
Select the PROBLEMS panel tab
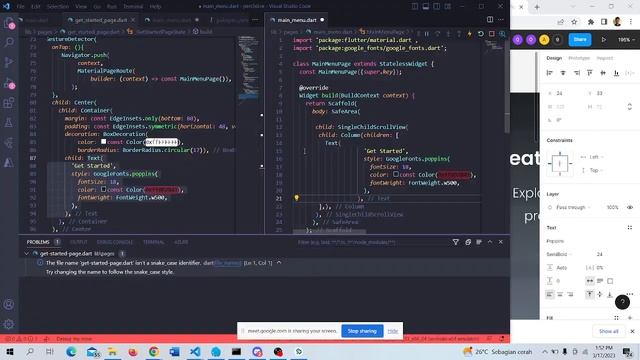38,242
